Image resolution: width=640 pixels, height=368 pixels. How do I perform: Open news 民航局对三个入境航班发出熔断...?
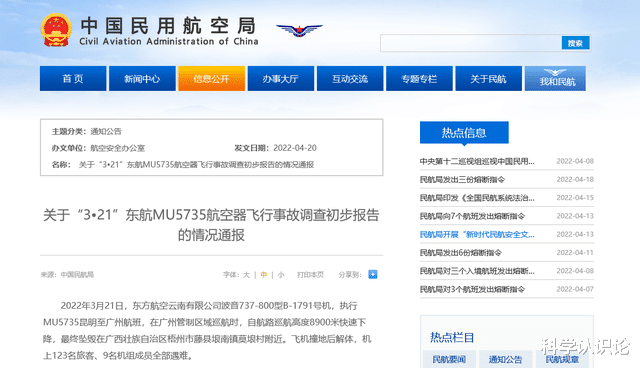pos(477,271)
